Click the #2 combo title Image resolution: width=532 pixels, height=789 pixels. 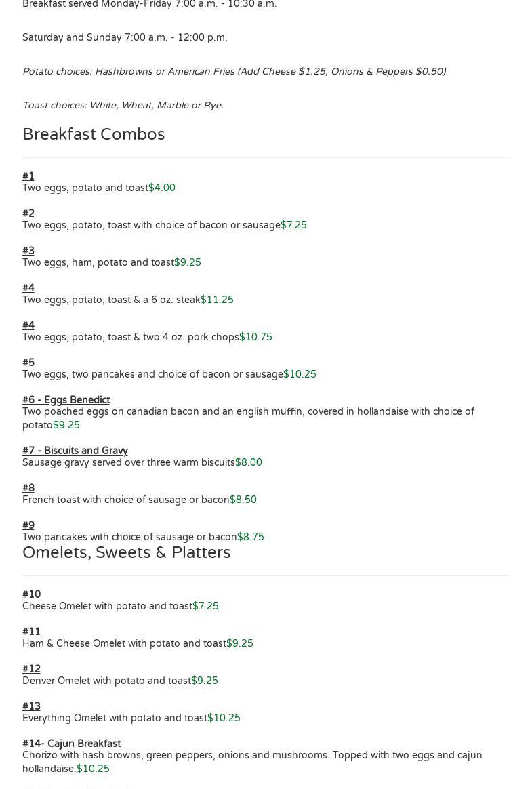(x=28, y=214)
